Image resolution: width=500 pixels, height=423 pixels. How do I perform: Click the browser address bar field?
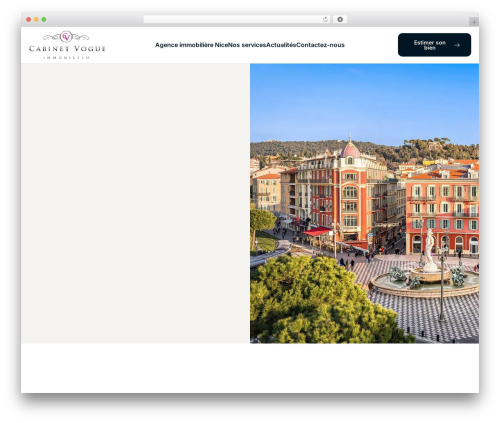point(237,19)
